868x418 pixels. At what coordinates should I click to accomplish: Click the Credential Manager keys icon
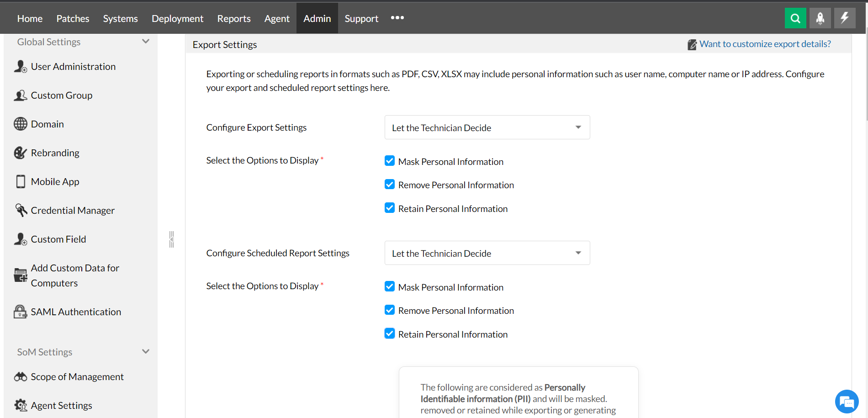(21, 211)
